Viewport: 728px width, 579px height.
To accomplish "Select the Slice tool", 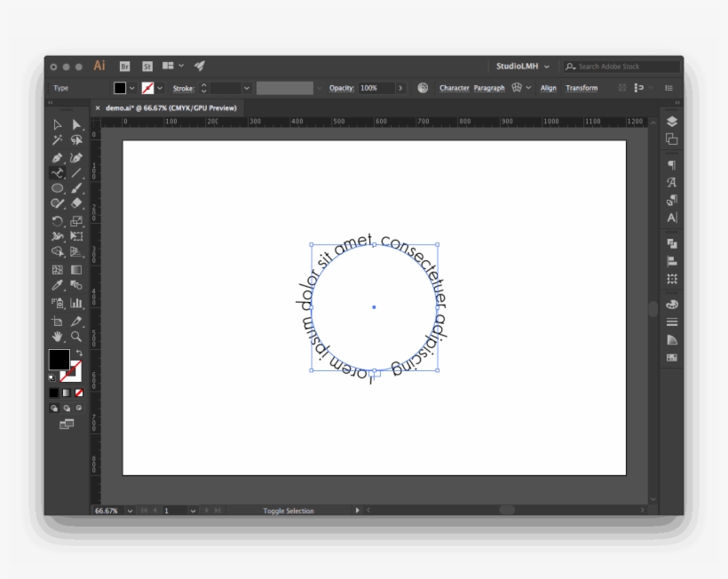I will point(76,321).
